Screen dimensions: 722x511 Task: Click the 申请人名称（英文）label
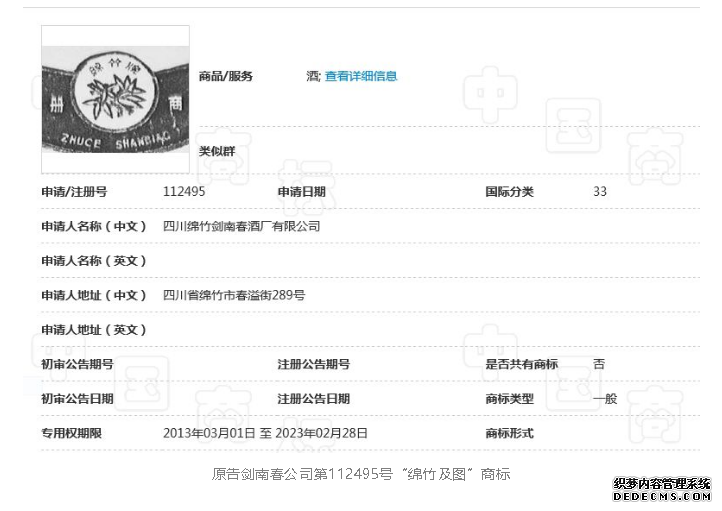[x=94, y=261]
